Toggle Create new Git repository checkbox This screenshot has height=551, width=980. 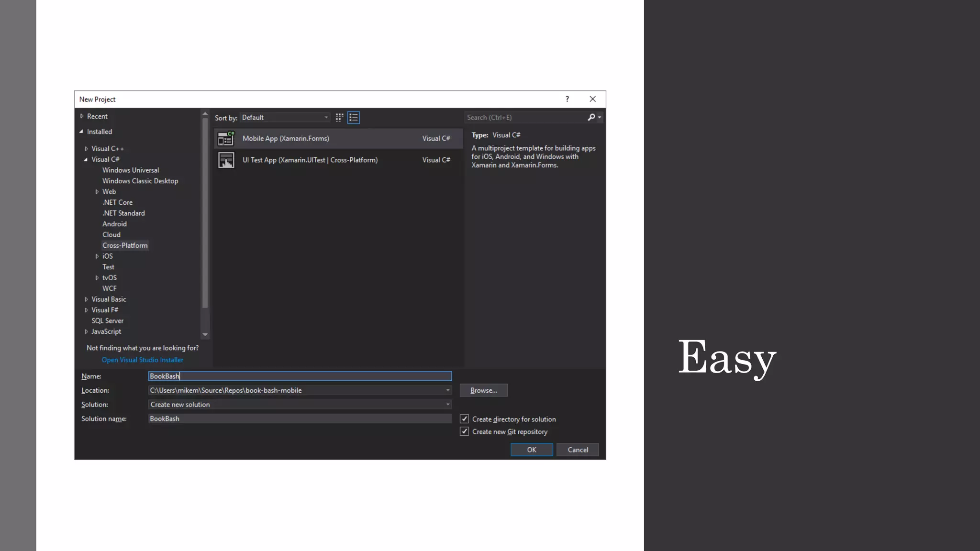[464, 431]
